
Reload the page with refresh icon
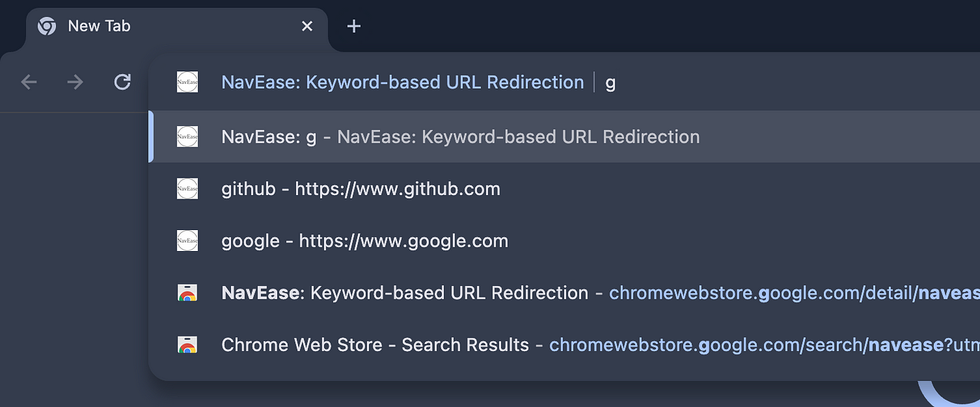point(122,83)
